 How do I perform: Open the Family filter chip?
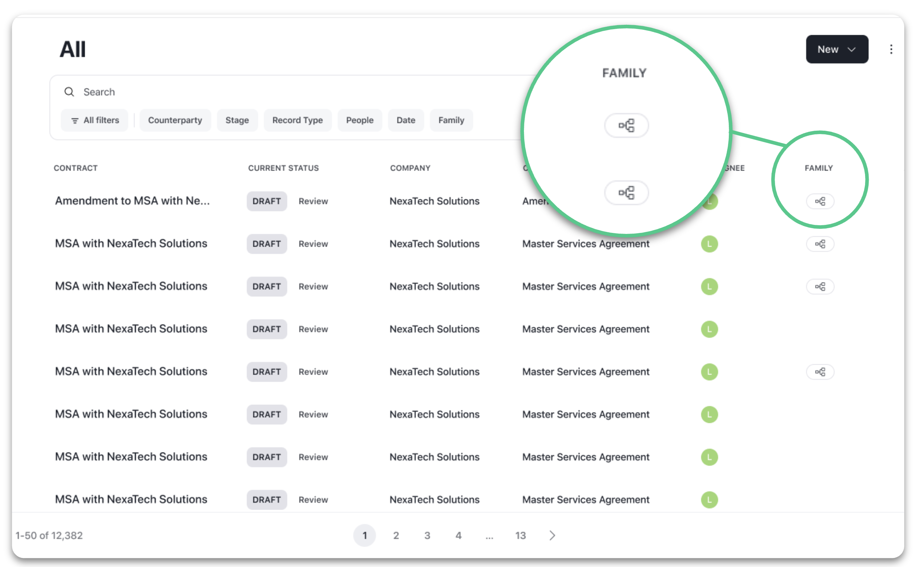pyautogui.click(x=451, y=120)
